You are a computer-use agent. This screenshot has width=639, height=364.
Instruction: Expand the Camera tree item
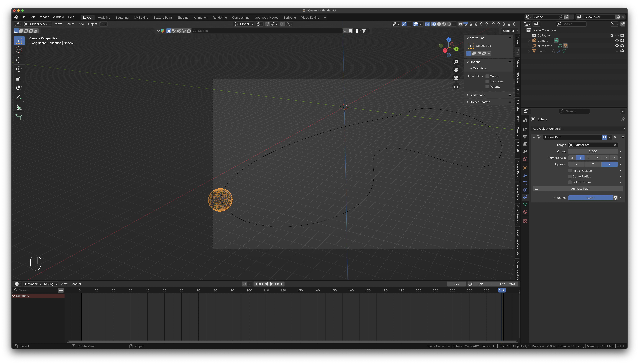(529, 41)
